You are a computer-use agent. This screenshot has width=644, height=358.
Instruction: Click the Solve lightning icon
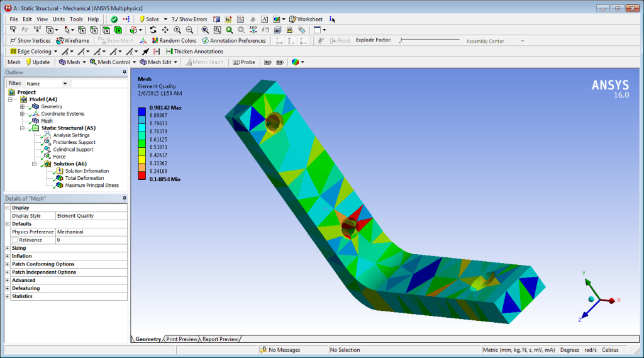click(142, 20)
